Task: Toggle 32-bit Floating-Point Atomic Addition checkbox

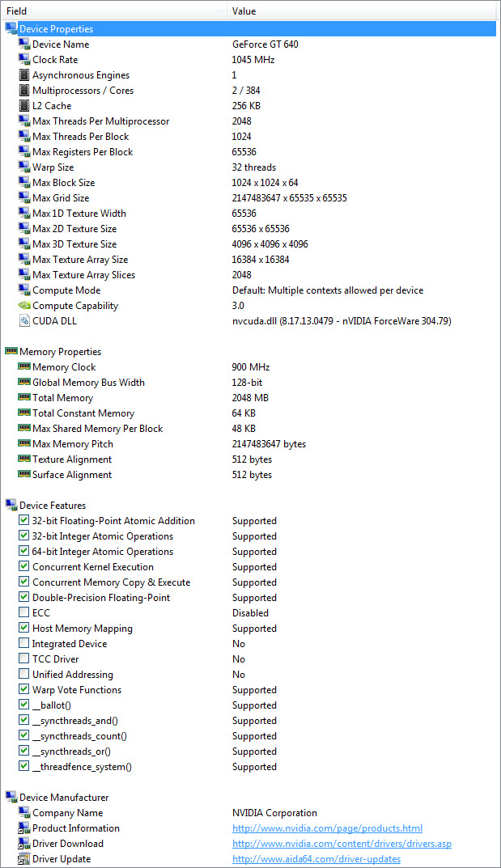Action: pos(23,521)
